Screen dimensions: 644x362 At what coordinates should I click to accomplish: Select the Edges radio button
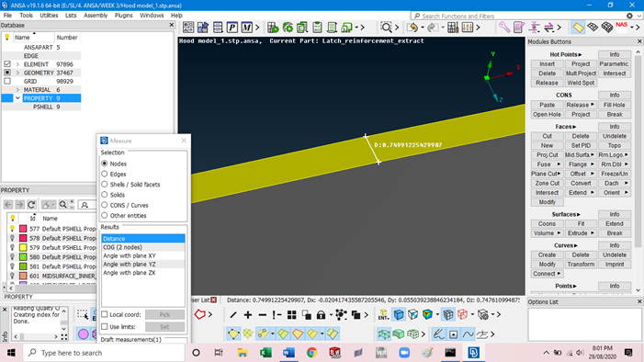click(x=105, y=174)
